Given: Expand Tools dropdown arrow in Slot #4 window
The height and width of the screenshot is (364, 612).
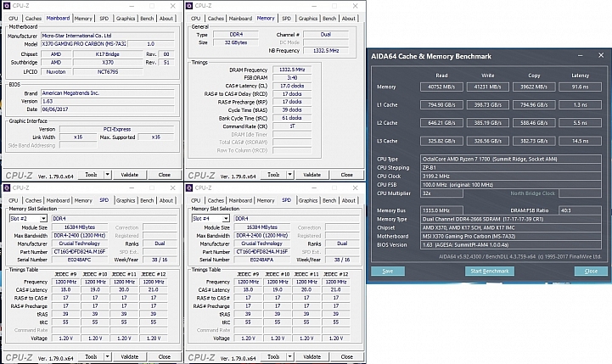Looking at the screenshot, I should tap(289, 356).
